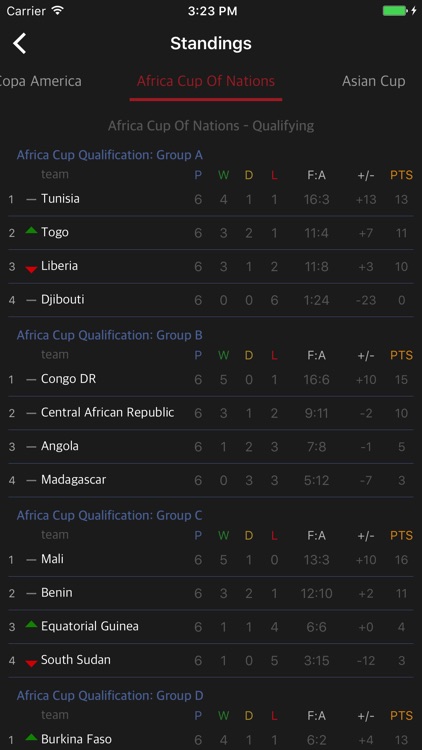422x750 pixels.
Task: Open the Group B qualification header
Action: coord(110,335)
